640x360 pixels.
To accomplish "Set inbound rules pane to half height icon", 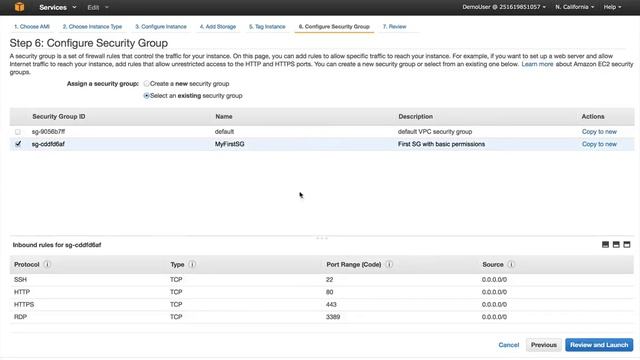I will [x=616, y=244].
